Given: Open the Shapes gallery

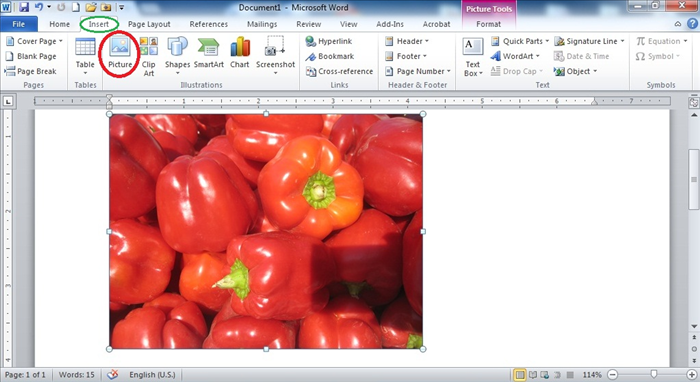Looking at the screenshot, I should point(177,57).
